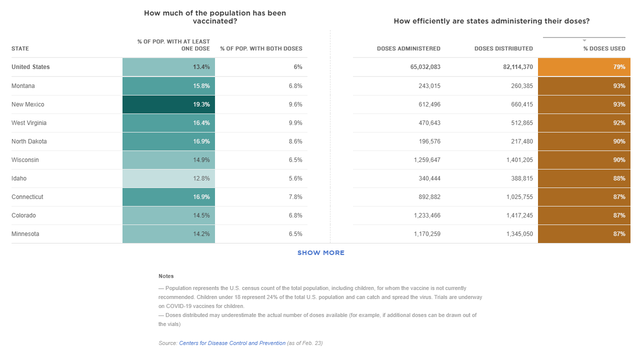The image size is (644, 357).
Task: Expand table with Show More
Action: 321,253
